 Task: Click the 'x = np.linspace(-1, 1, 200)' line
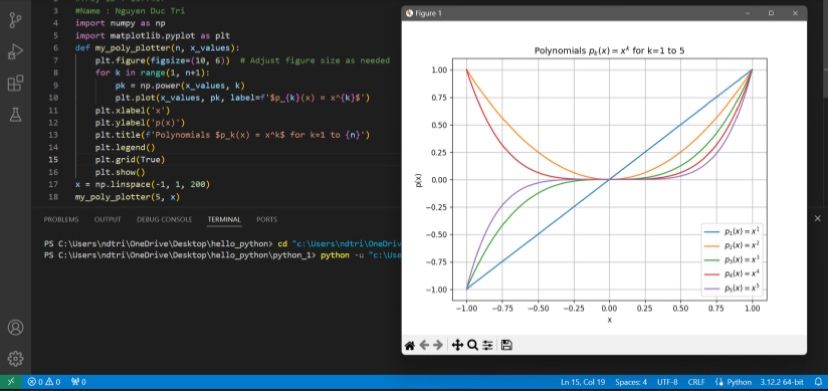[143, 184]
